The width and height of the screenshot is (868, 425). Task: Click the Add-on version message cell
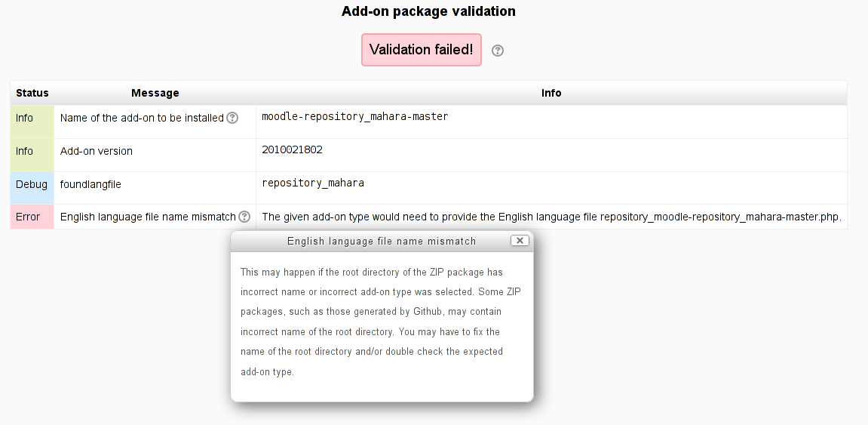tap(155, 155)
